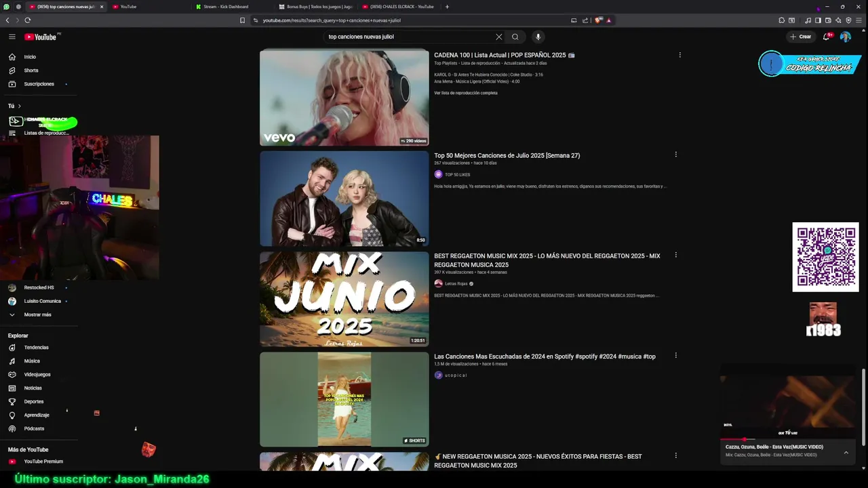Image resolution: width=868 pixels, height=488 pixels.
Task: Open Aprendizaje in Explorar
Action: pyautogui.click(x=37, y=415)
